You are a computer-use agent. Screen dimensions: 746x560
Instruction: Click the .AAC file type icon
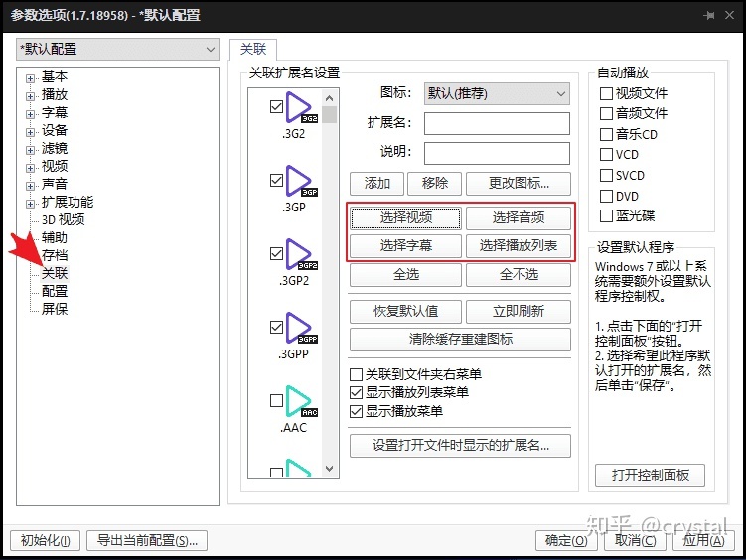(301, 401)
